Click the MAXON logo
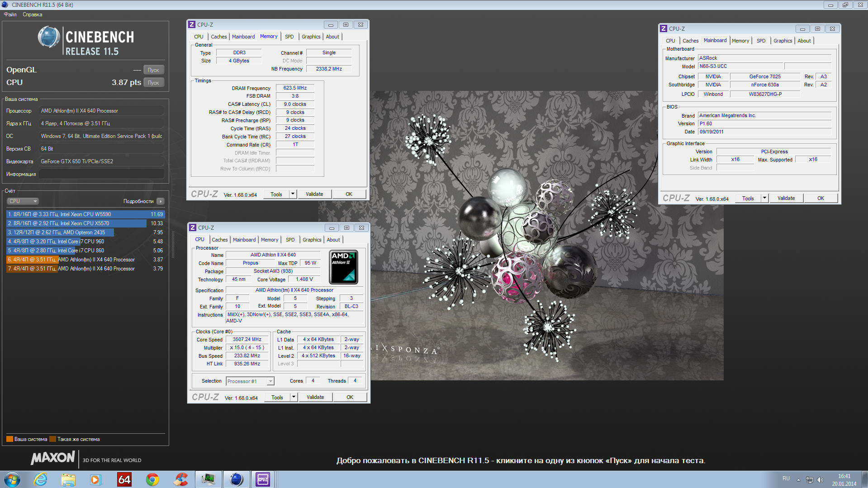The image size is (868, 488). (x=52, y=458)
